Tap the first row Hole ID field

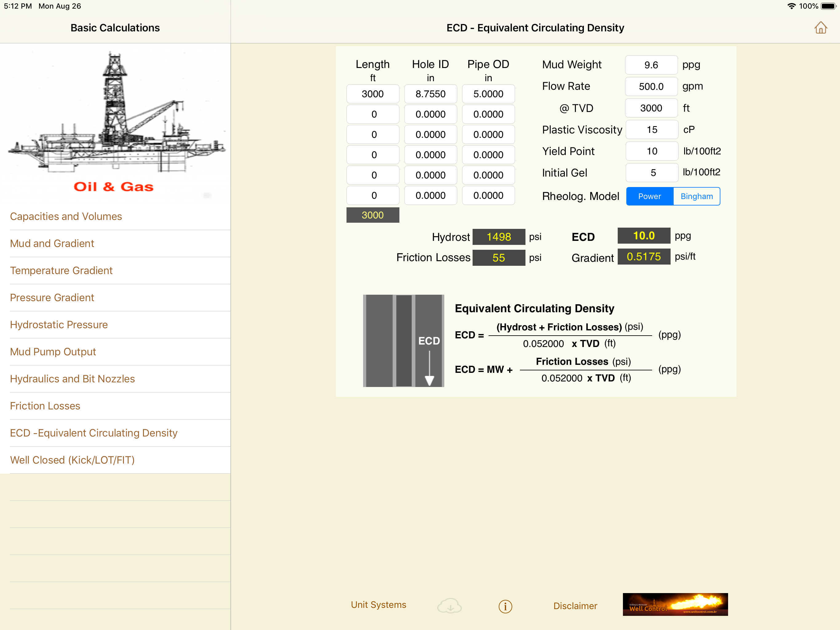430,94
